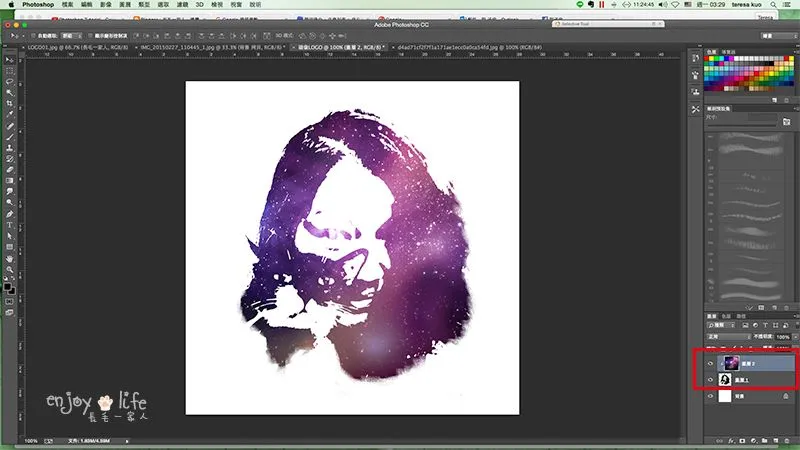Switch to the d4ad71cf2f7f1a171ae document tab

pyautogui.click(x=469, y=47)
